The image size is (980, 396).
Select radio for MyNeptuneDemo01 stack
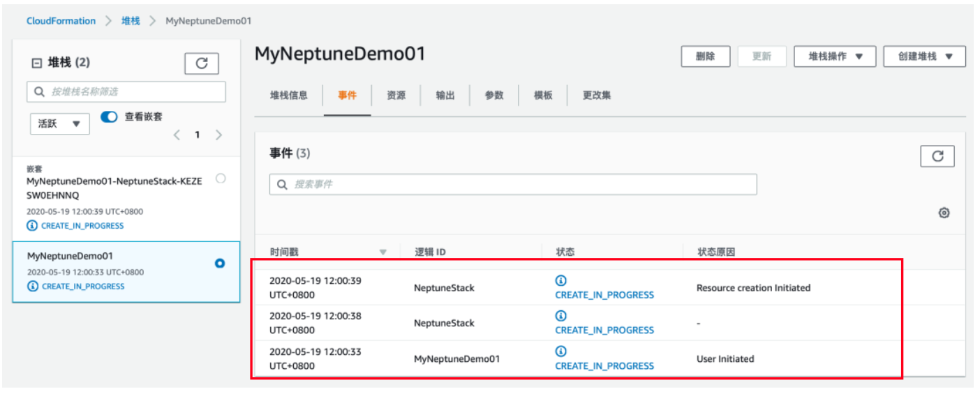click(220, 264)
